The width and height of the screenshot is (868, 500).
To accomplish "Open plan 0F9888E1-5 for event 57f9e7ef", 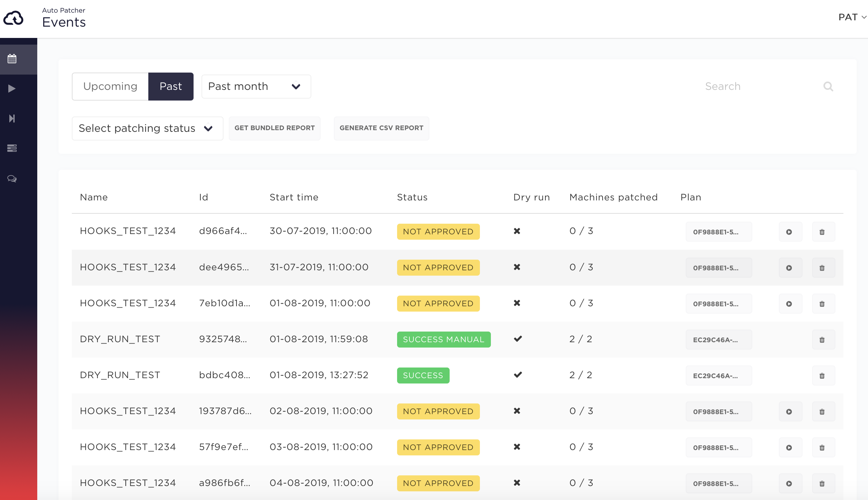I will coord(719,448).
